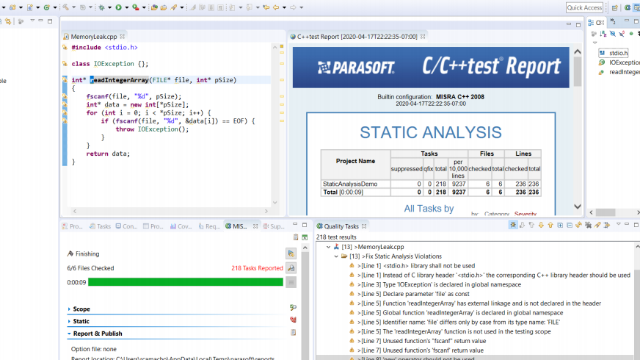Click the All Tasks by link in report
640x360 pixels.
(x=429, y=209)
